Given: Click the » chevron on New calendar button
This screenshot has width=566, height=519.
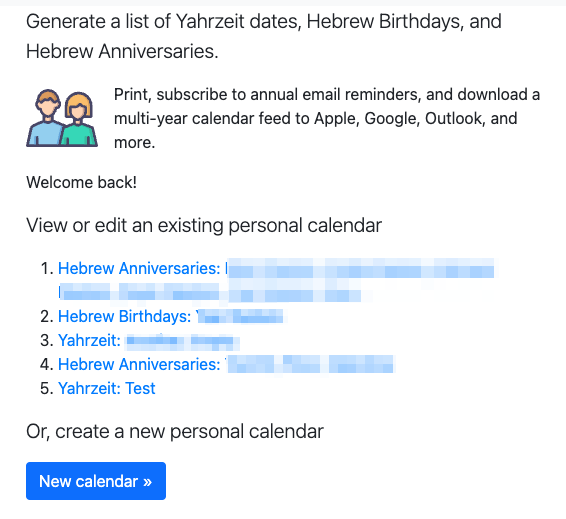Looking at the screenshot, I should pos(147,481).
